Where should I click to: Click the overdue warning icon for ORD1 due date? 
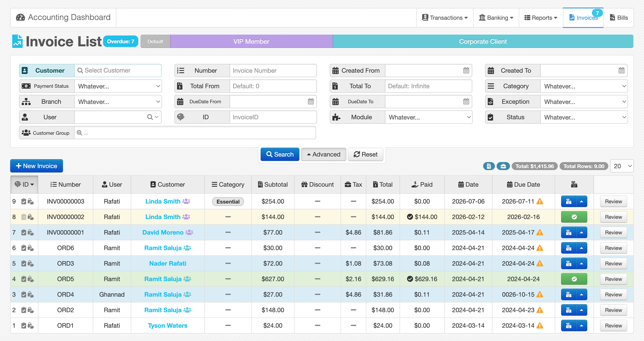coord(540,325)
